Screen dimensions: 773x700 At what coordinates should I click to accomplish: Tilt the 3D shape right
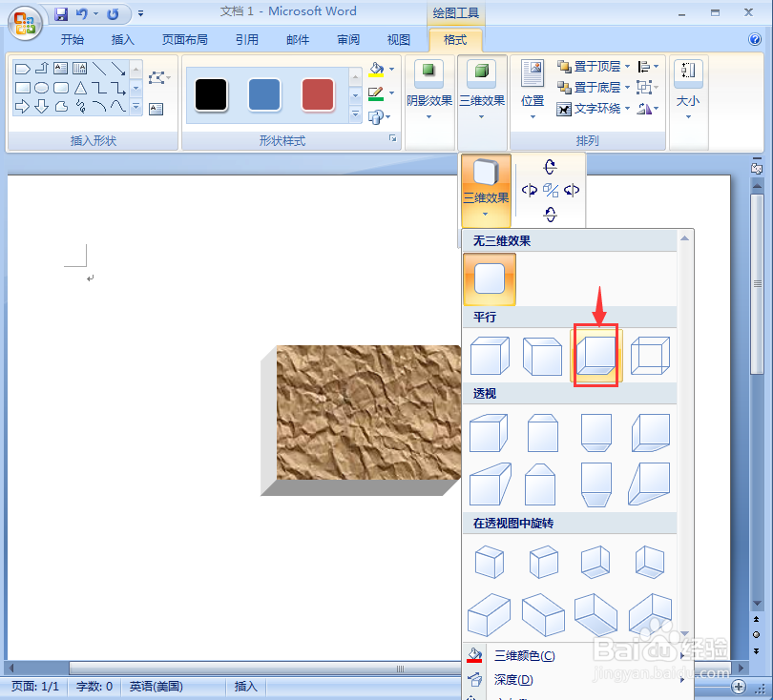coord(572,190)
